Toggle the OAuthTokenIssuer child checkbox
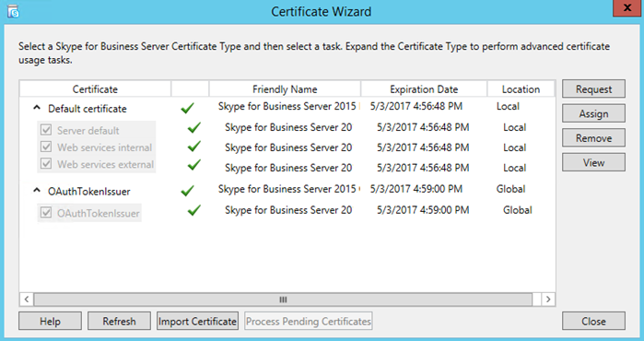 click(x=46, y=213)
